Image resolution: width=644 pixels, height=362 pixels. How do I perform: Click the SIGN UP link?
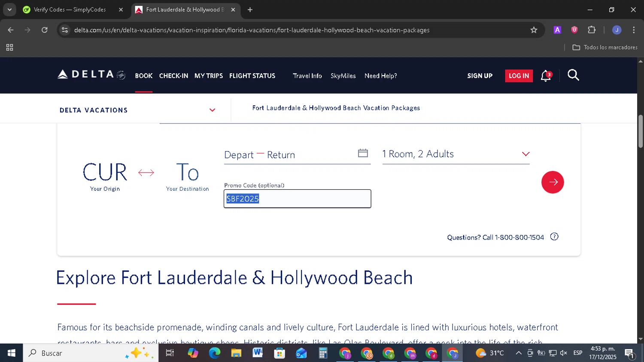point(480,76)
